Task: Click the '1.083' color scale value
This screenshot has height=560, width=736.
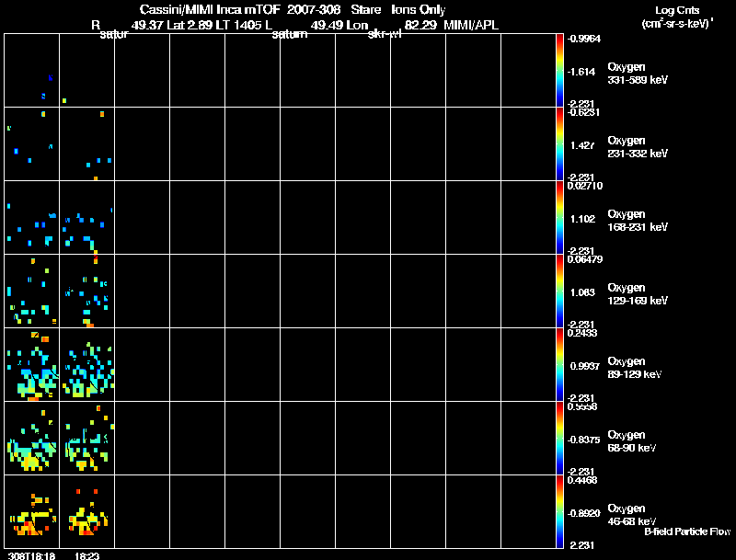Action: click(x=582, y=292)
